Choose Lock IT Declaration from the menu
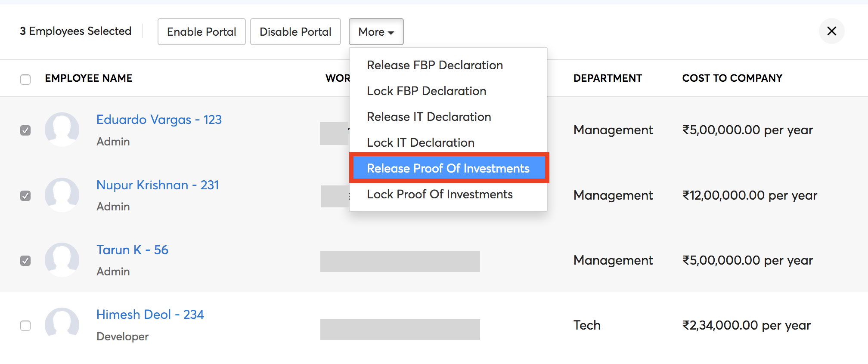The image size is (868, 364). pyautogui.click(x=421, y=142)
